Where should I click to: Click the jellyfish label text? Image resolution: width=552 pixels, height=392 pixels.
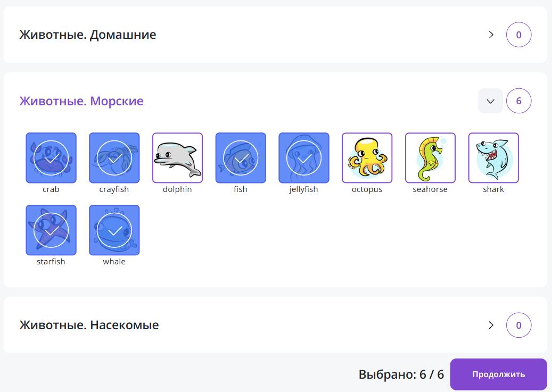[x=304, y=189]
